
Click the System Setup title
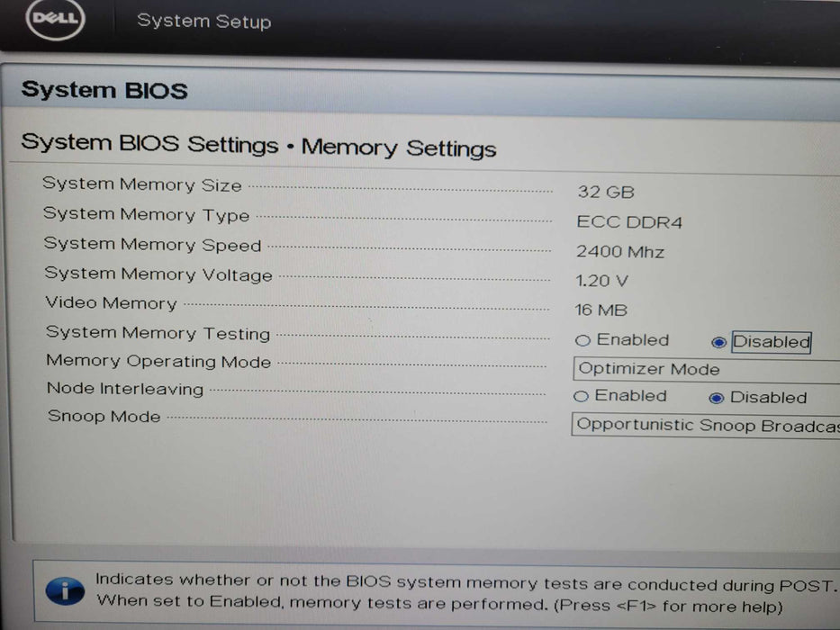pyautogui.click(x=203, y=22)
